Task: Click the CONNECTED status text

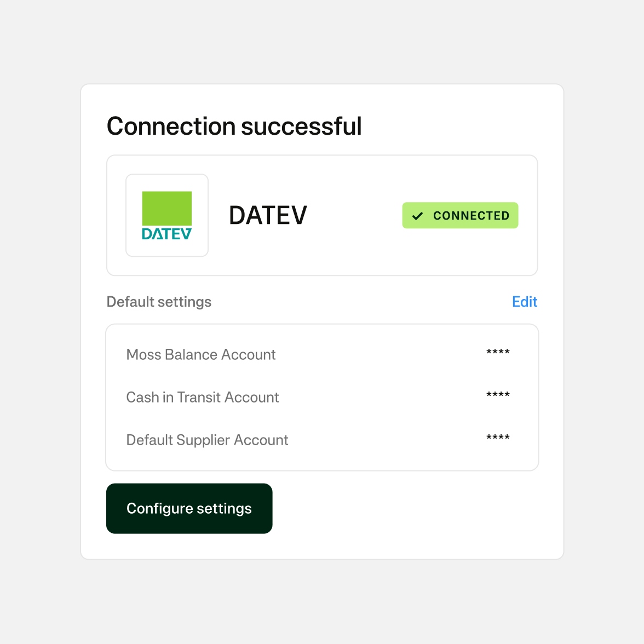Action: point(471,216)
